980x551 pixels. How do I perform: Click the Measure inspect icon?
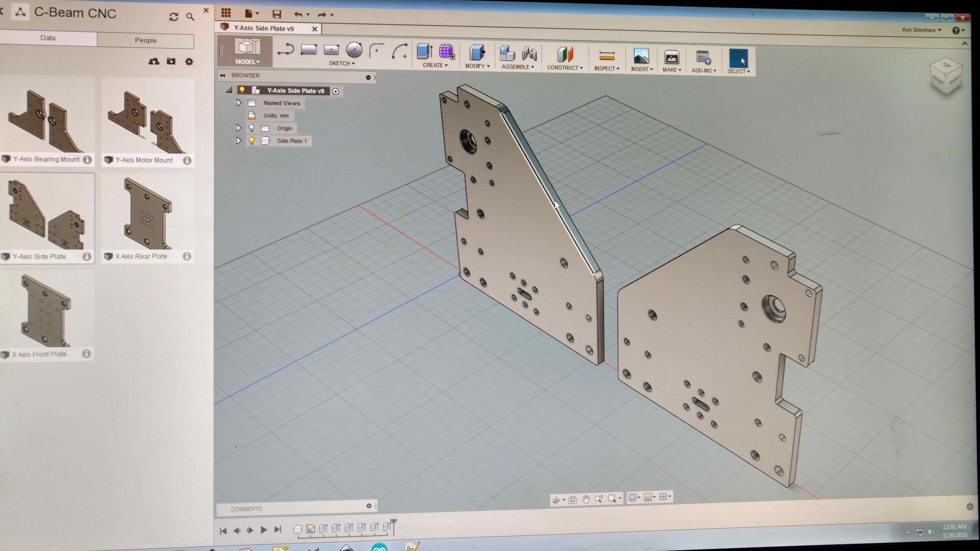pyautogui.click(x=607, y=56)
